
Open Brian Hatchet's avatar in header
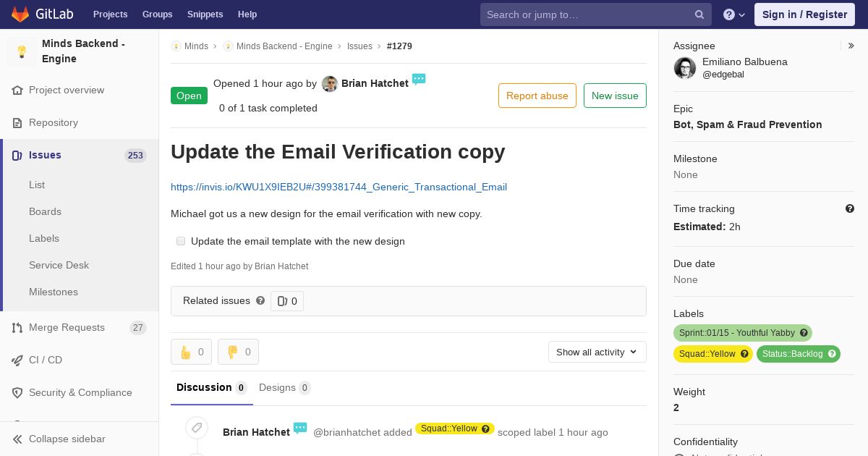[x=330, y=84]
